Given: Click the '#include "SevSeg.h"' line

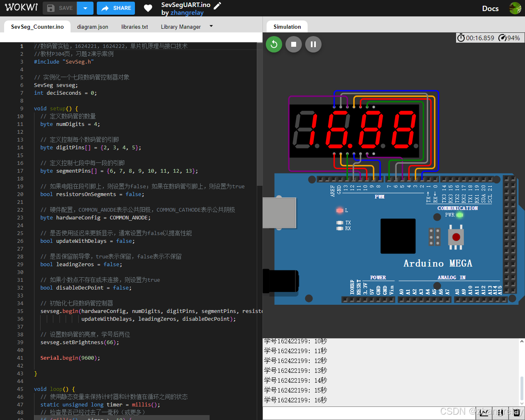Looking at the screenshot, I should 64,62.
